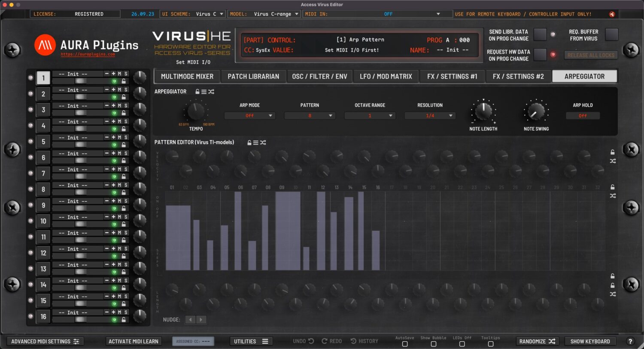Screen dimensions: 644x349
Task: Click the REQ. BUFFER FROM VIRUS button
Action: (x=612, y=34)
